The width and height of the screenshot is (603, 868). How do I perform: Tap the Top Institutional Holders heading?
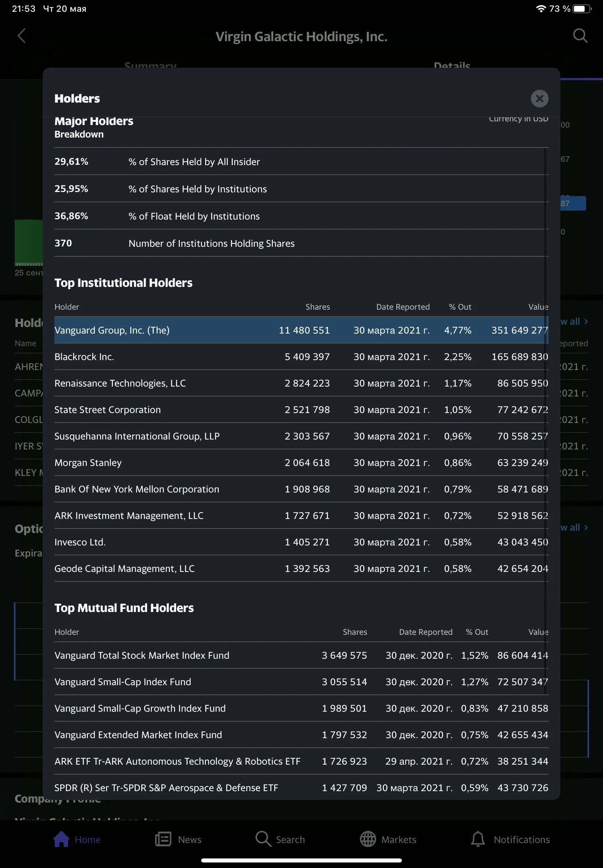124,283
